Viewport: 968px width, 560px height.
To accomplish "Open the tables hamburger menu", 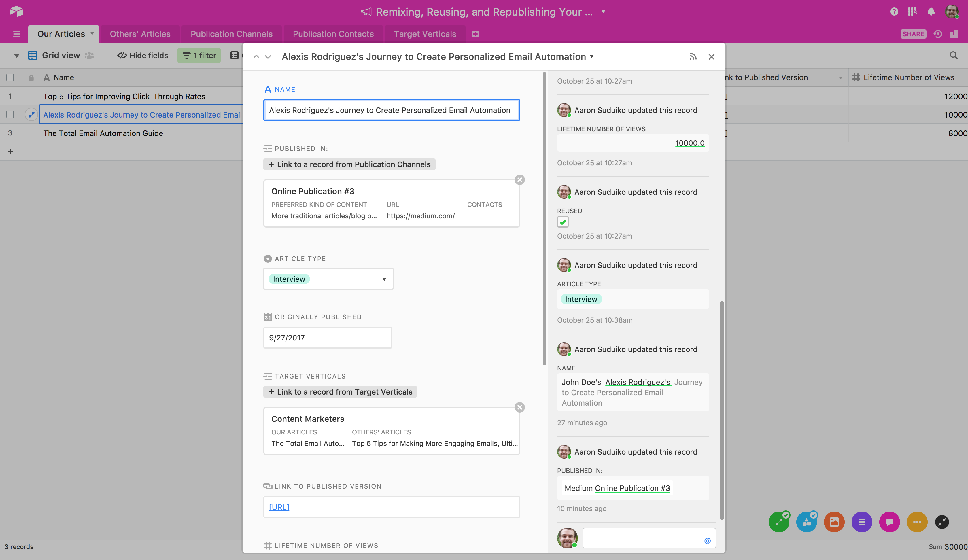I will point(16,34).
